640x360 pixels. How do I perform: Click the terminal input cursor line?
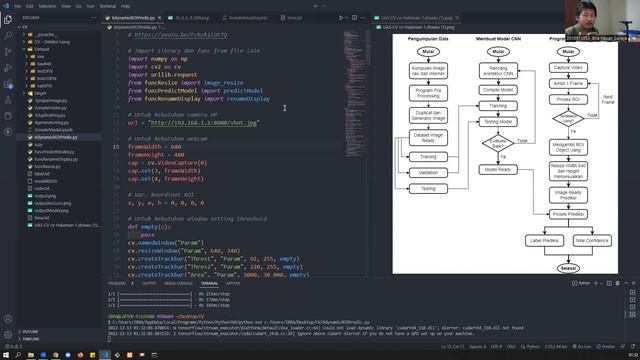[x=109, y=339]
